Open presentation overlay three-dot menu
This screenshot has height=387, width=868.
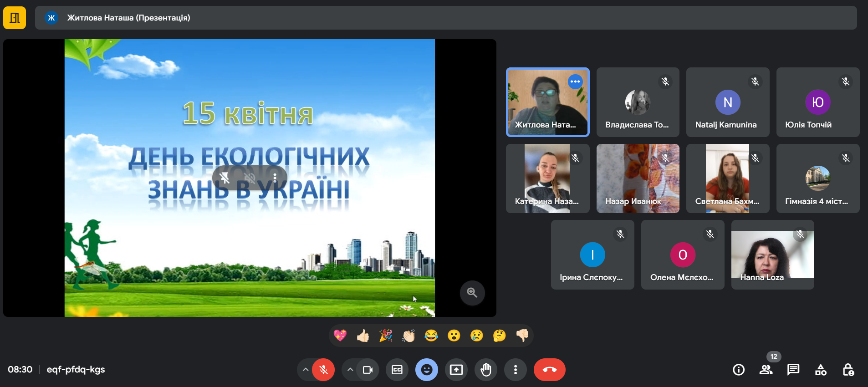pos(275,178)
